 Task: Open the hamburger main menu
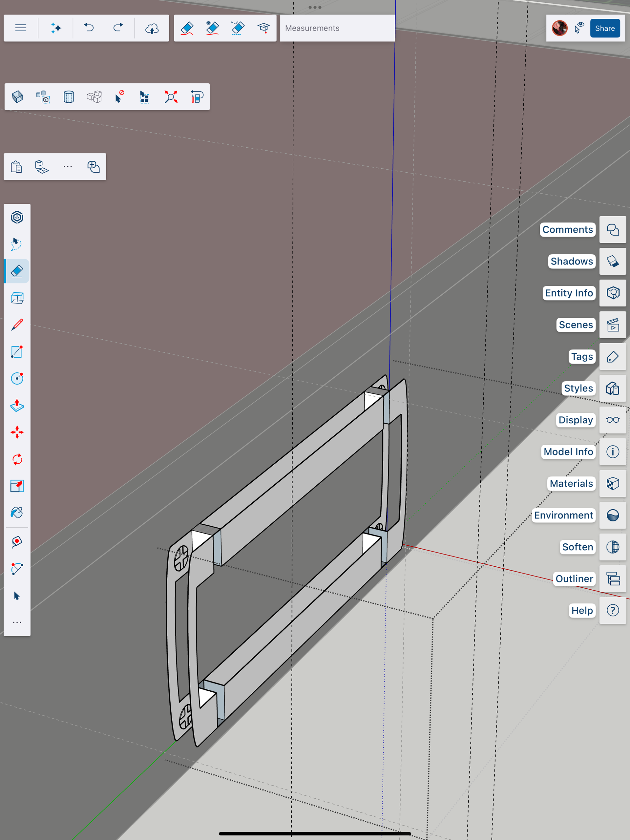click(x=21, y=28)
